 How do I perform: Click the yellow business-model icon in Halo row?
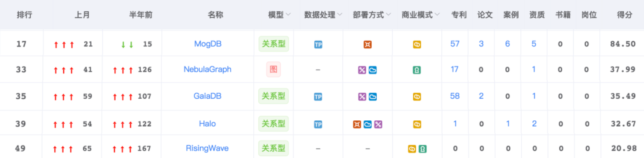[x=417, y=124]
